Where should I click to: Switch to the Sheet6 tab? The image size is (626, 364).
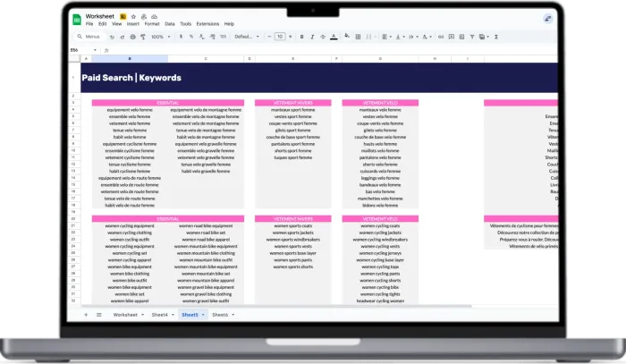220,315
